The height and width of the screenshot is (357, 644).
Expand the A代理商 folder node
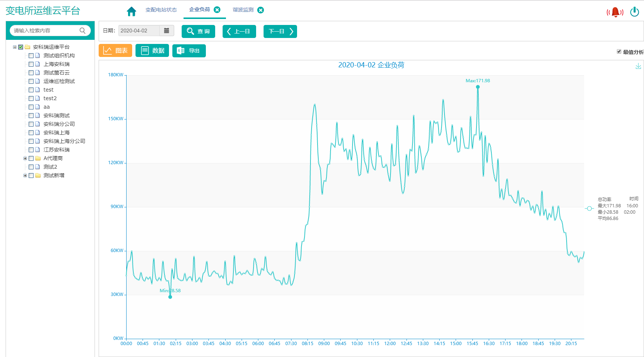click(25, 158)
